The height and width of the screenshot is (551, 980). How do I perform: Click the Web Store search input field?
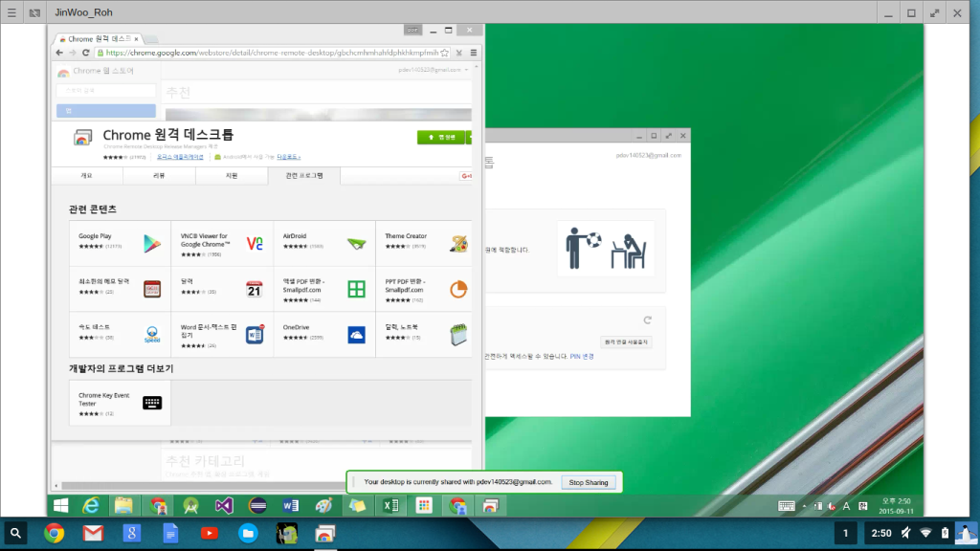[105, 91]
